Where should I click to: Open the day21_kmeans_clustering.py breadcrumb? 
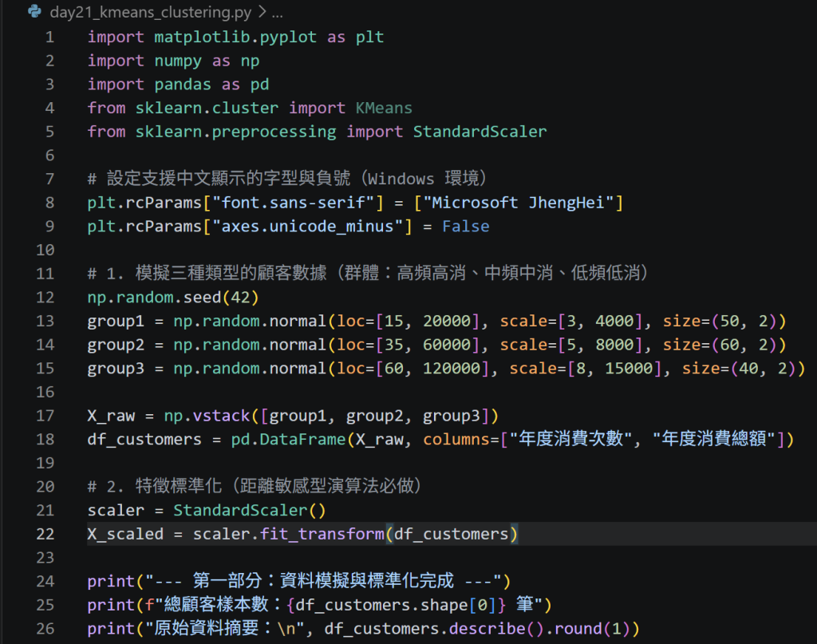151,12
